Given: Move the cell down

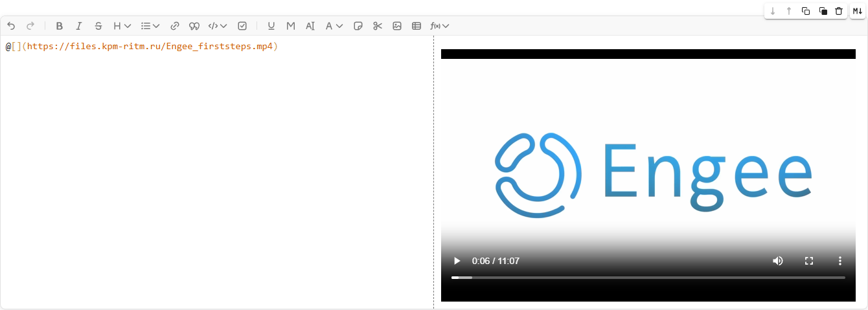Looking at the screenshot, I should pos(773,11).
